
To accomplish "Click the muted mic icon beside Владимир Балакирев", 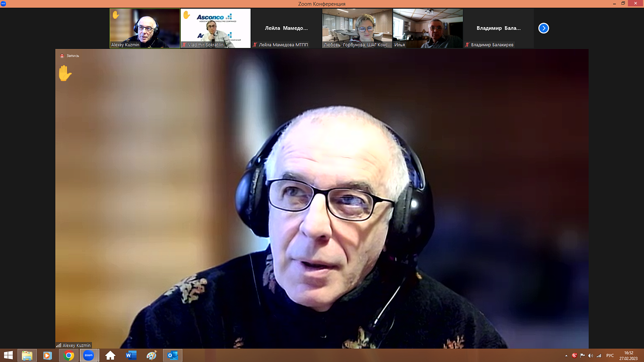I will [x=467, y=45].
